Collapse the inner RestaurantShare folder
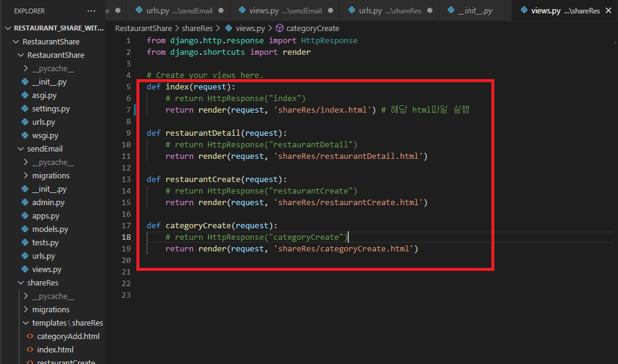 tap(21, 55)
